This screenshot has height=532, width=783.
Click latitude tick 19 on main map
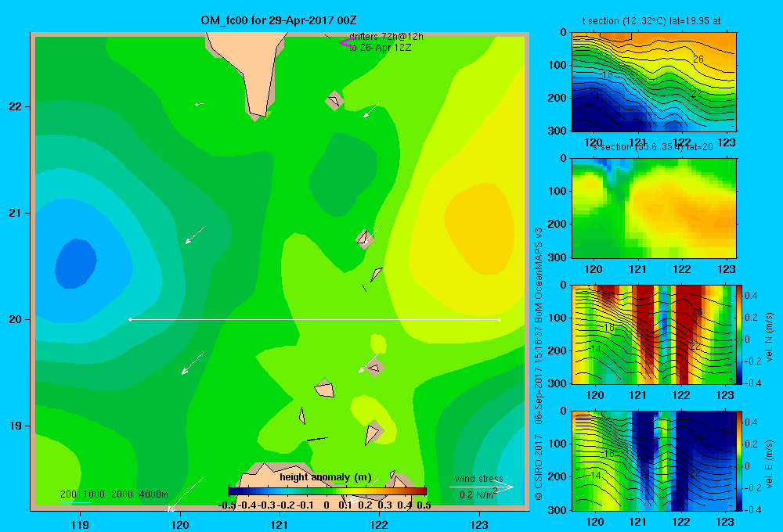16,426
